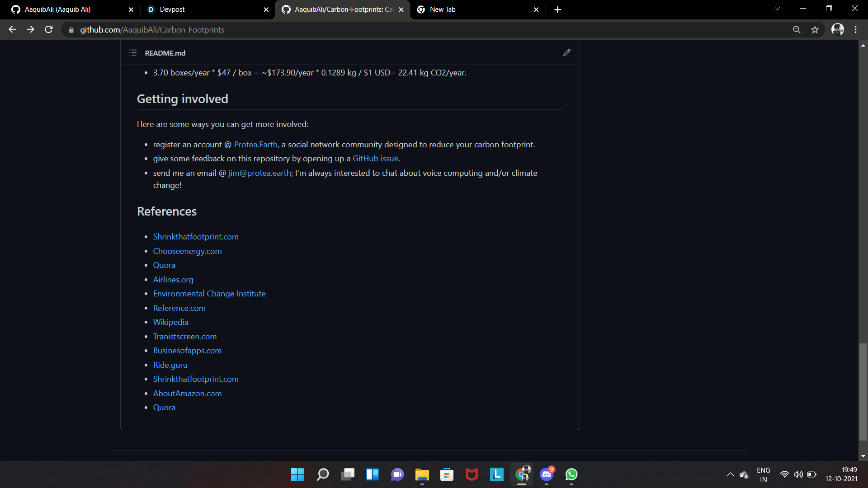Open the Chrome three-dot menu
Image resolution: width=868 pixels, height=488 pixels.
tap(855, 30)
